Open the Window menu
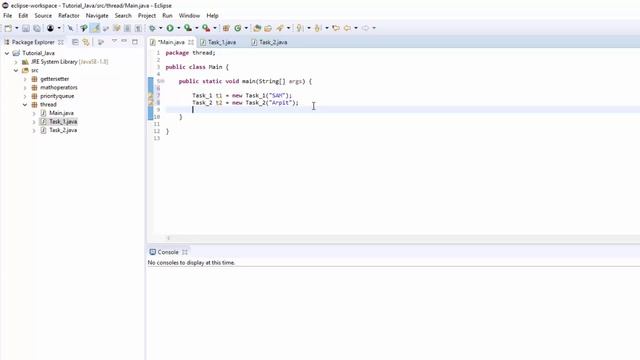The image size is (640, 360). 189,16
